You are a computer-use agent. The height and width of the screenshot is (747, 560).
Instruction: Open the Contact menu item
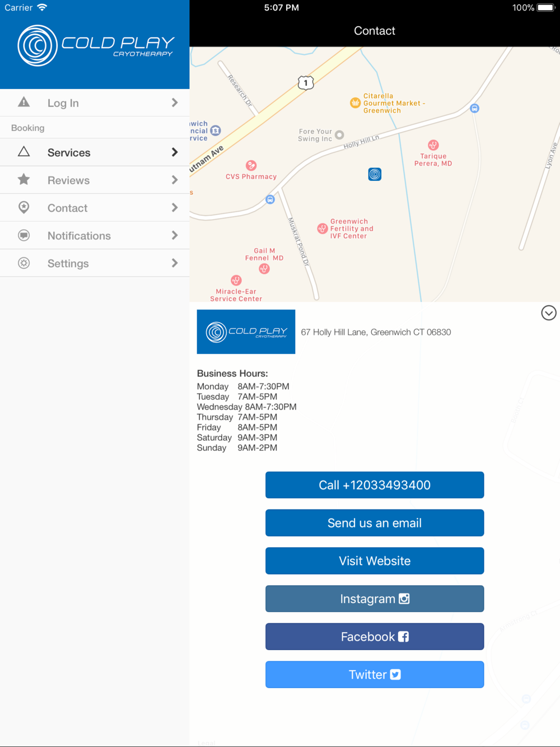95,208
